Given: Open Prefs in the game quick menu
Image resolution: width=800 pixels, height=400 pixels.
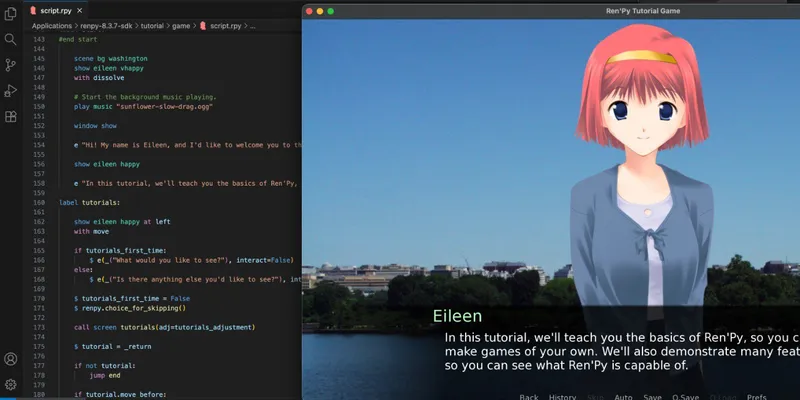Looking at the screenshot, I should point(757,397).
